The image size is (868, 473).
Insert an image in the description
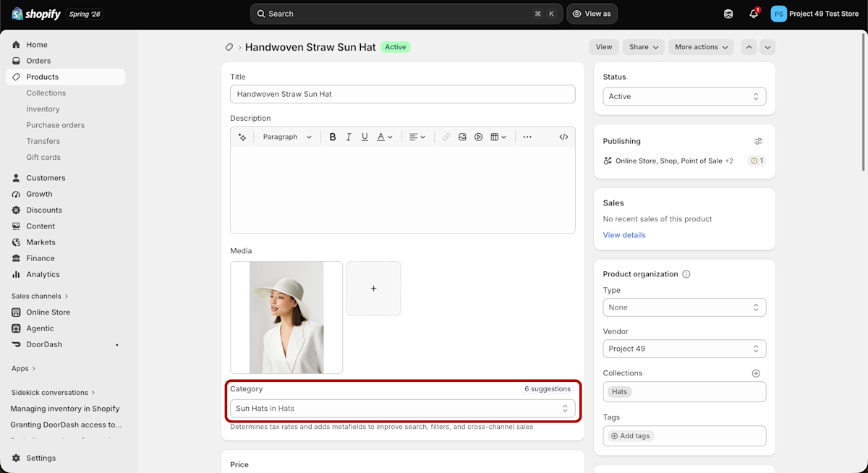(462, 137)
